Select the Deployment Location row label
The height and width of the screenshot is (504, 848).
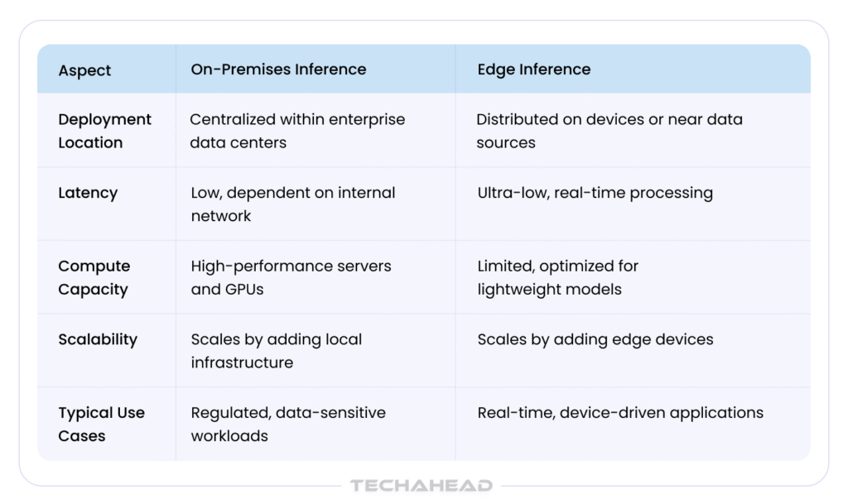tap(104, 131)
